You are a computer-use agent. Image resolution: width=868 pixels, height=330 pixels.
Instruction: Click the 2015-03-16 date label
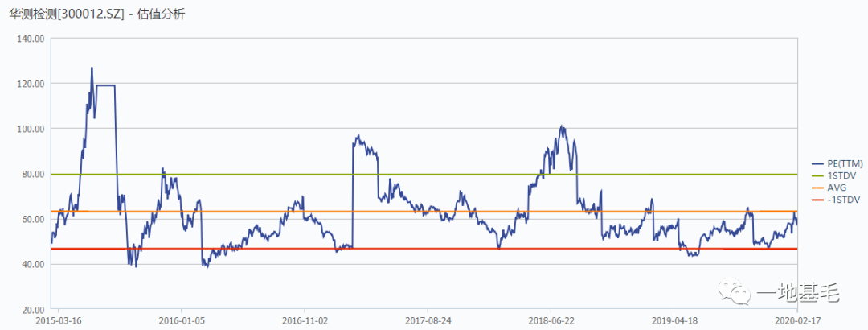[58, 320]
